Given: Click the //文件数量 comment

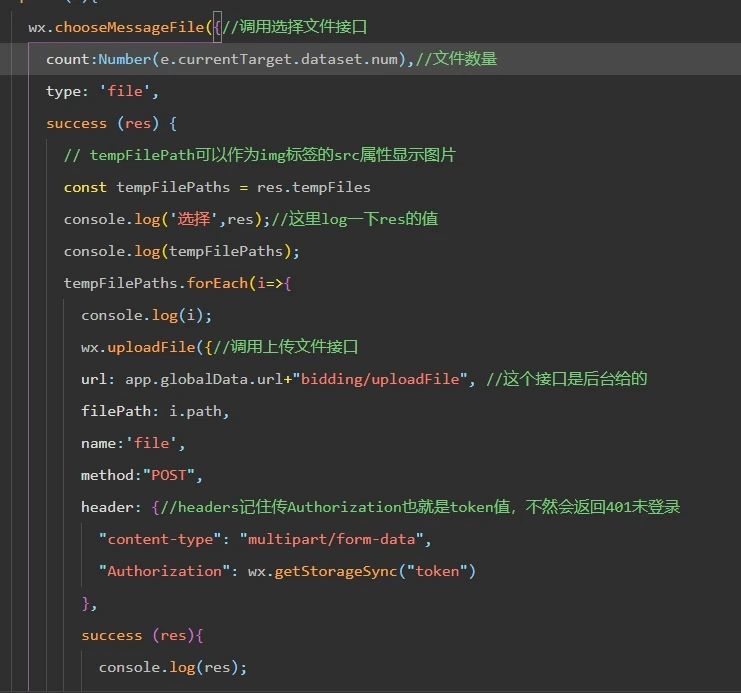Looking at the screenshot, I should coord(456,59).
